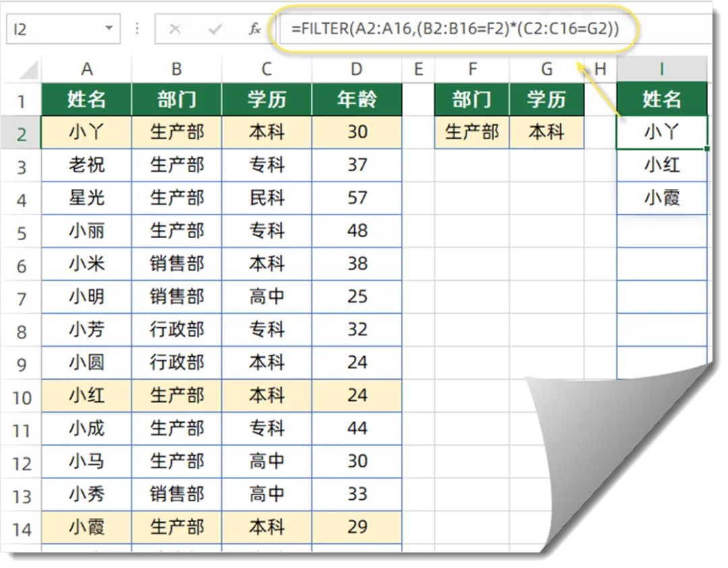This screenshot has width=728, height=568.
Task: Select column H header
Action: (x=601, y=69)
